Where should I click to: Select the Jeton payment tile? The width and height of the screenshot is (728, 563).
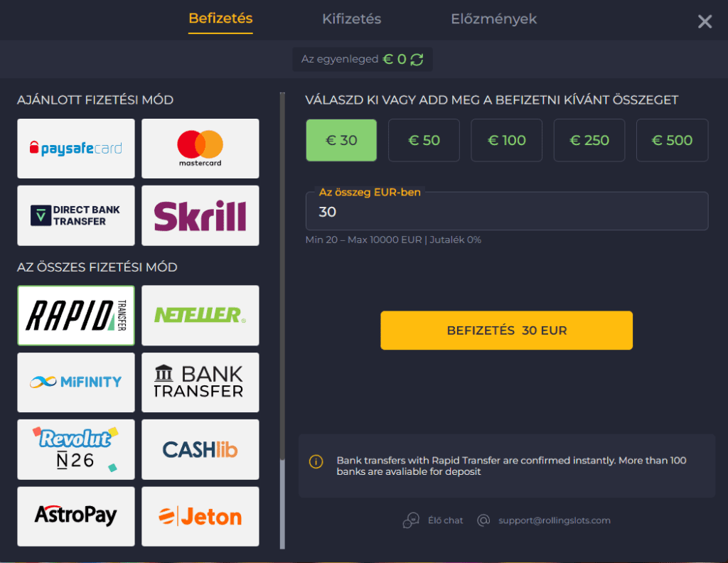[200, 516]
